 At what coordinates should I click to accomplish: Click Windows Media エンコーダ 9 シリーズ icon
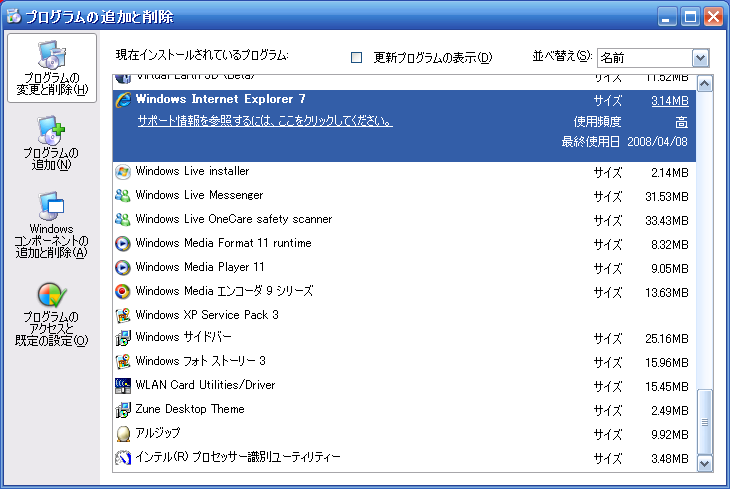coord(123,292)
